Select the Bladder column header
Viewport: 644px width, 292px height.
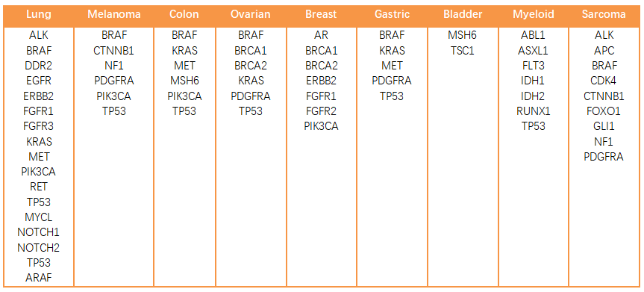pos(463,14)
